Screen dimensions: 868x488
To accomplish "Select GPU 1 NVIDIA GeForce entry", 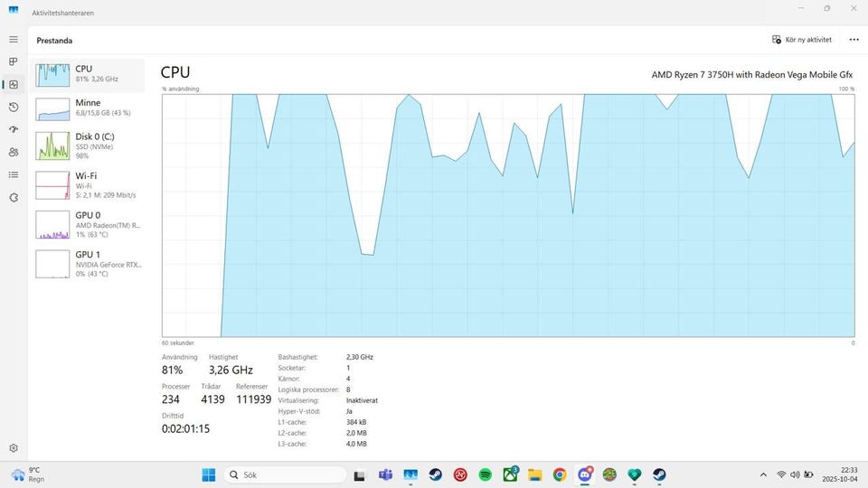I will coord(88,263).
